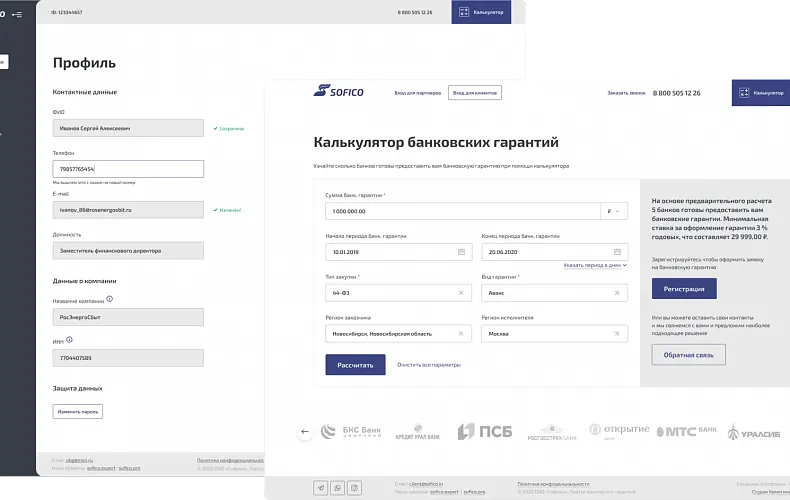Click 'Изменить пароль' button in Profile
The image size is (790, 500).
click(78, 411)
